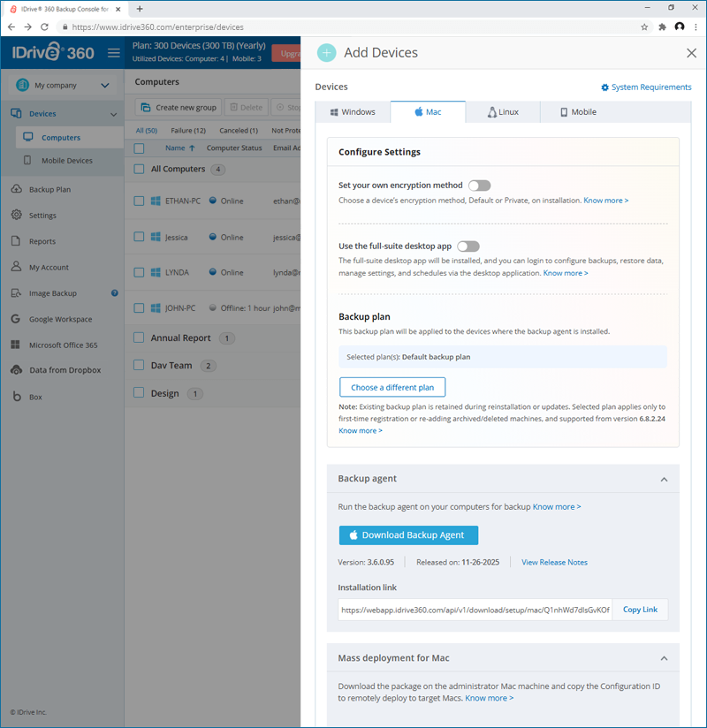Open Backup Plan from sidebar

tap(49, 189)
